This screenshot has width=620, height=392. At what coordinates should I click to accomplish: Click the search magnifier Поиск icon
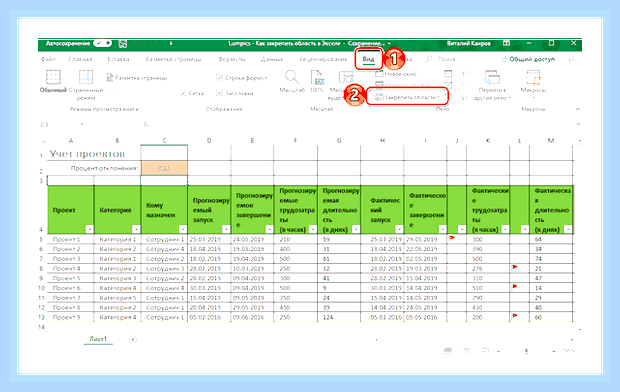click(429, 59)
